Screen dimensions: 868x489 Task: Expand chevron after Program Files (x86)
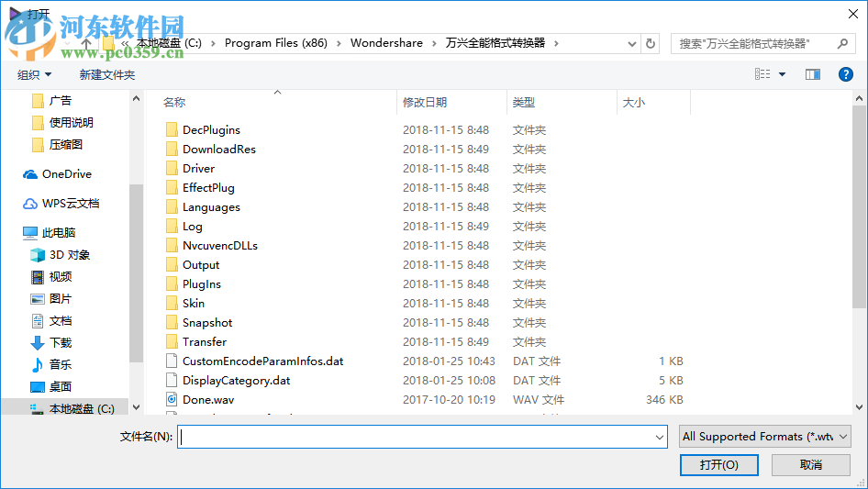339,43
